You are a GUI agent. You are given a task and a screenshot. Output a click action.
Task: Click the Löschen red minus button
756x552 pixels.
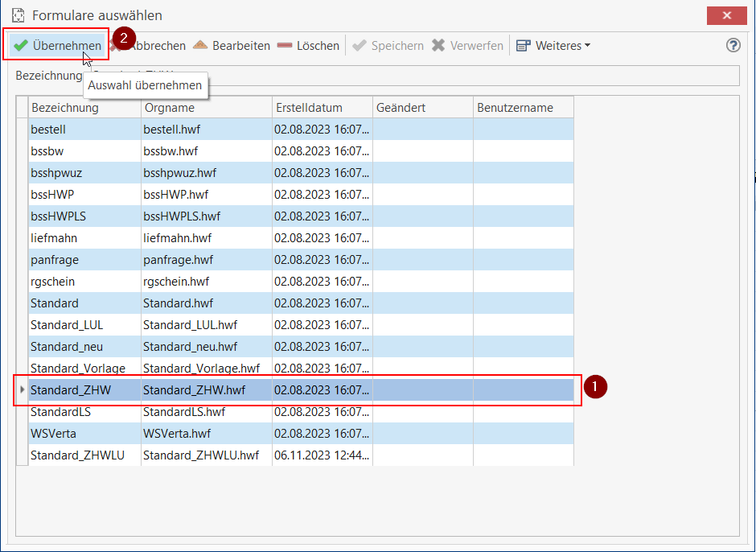pos(309,46)
